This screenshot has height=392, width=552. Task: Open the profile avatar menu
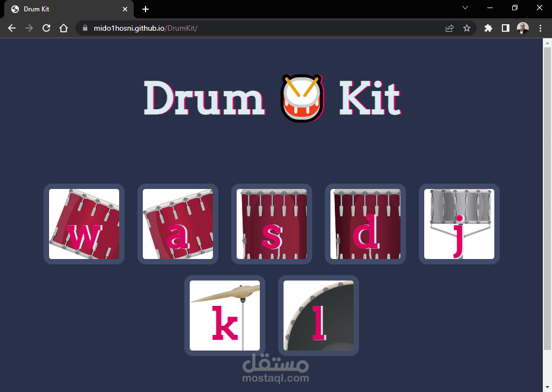(523, 28)
